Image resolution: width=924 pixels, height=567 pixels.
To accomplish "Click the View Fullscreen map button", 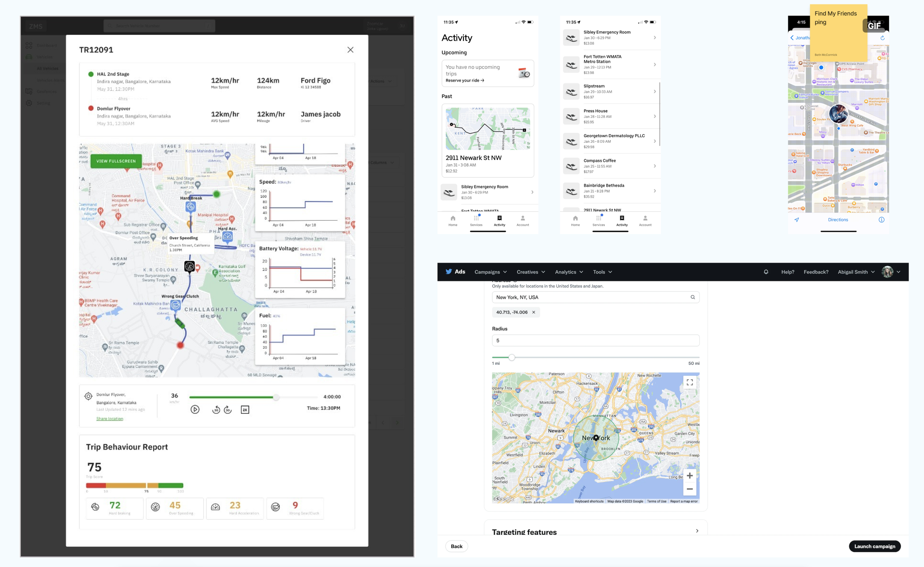I will coord(116,161).
